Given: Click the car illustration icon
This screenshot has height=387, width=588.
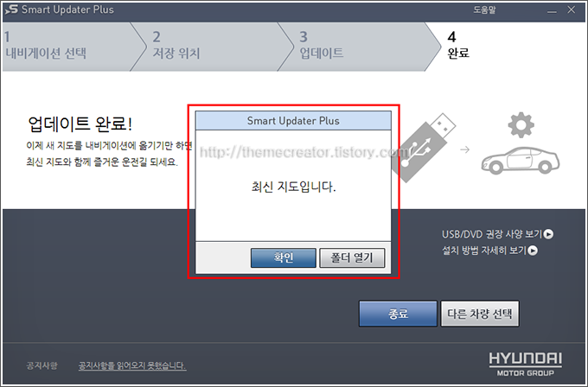Looking at the screenshot, I should [x=521, y=161].
